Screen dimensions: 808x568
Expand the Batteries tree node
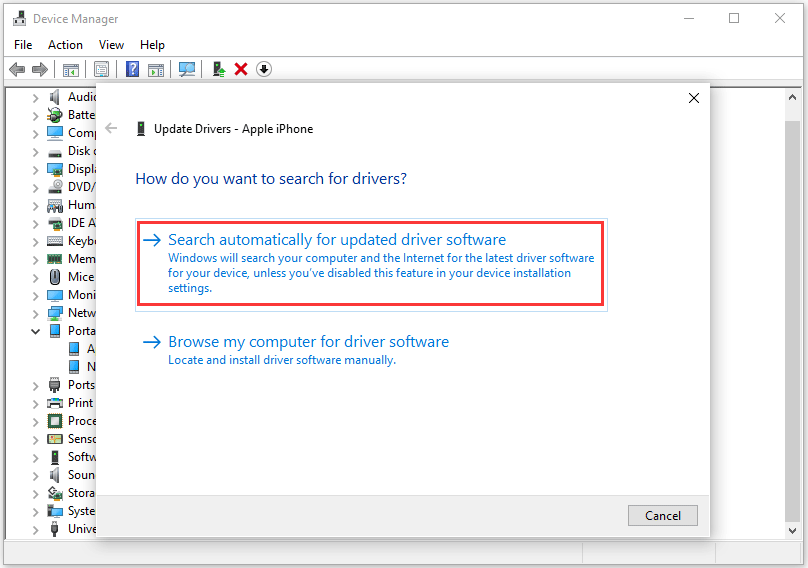click(x=36, y=115)
